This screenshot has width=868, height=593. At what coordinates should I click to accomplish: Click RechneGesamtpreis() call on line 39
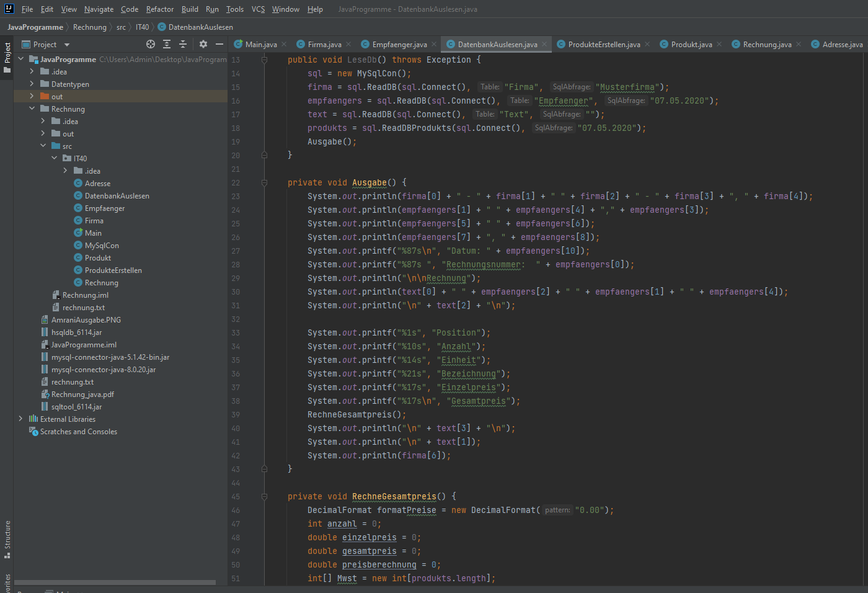click(356, 414)
